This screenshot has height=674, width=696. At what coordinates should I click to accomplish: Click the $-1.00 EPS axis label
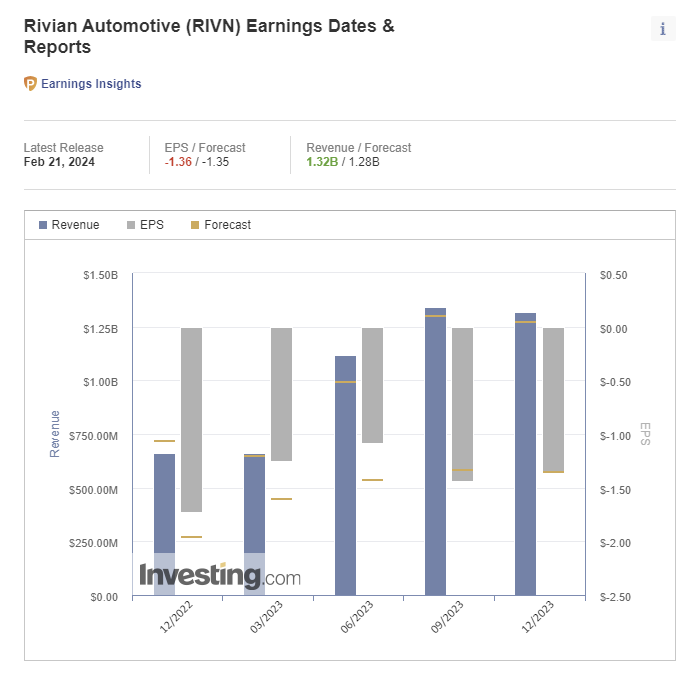point(615,436)
